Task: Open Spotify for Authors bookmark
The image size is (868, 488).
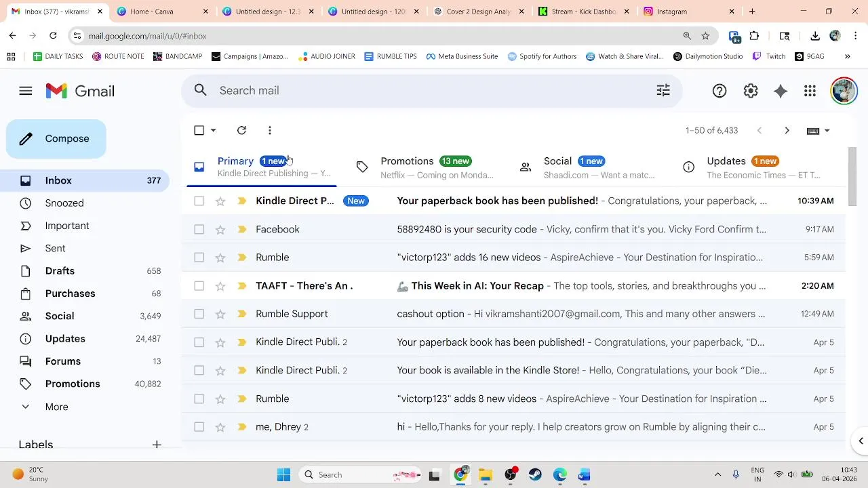Action: point(542,56)
